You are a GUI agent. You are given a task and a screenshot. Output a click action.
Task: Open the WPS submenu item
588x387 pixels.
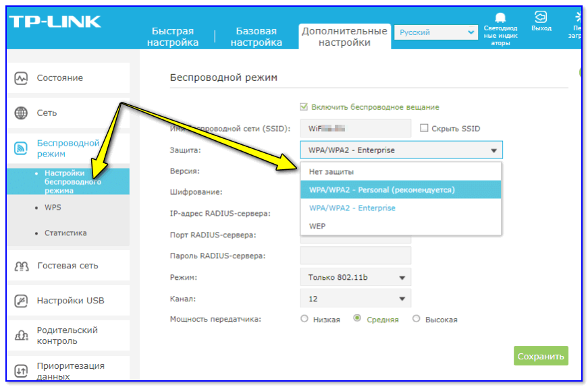pos(53,207)
